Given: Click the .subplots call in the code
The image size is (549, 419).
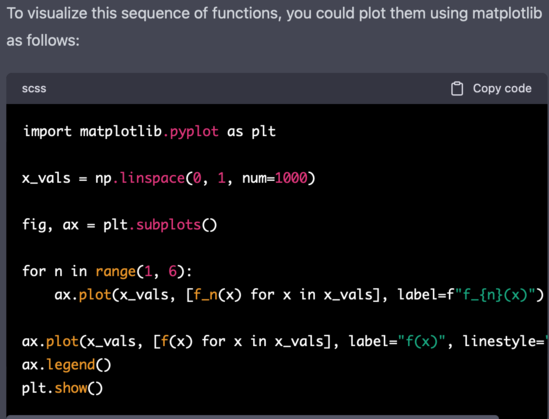Looking at the screenshot, I should pos(165,225).
